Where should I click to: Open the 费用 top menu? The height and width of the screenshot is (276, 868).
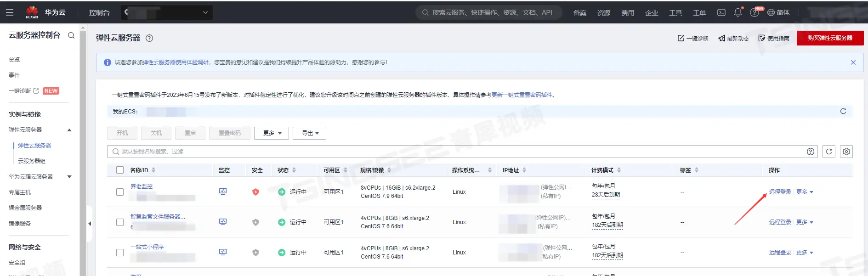628,13
